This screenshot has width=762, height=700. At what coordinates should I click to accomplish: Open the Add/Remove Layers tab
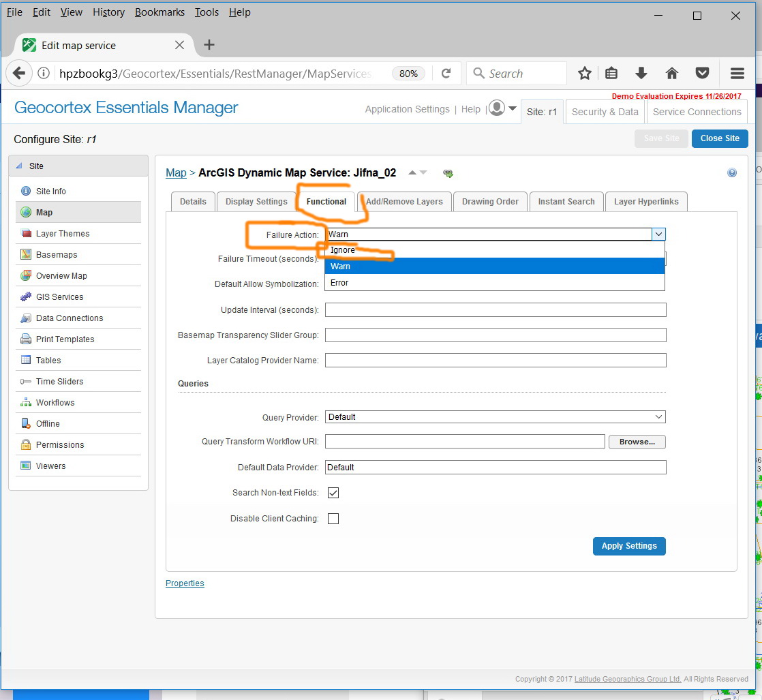tap(404, 202)
